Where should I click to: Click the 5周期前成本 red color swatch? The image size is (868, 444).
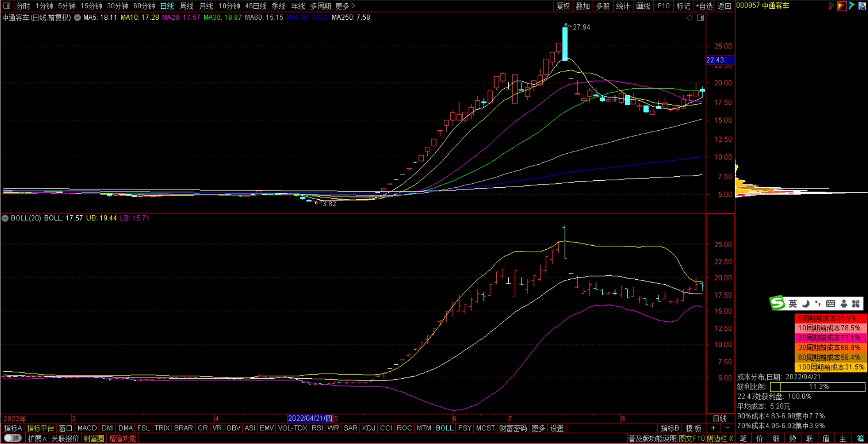coord(830,318)
